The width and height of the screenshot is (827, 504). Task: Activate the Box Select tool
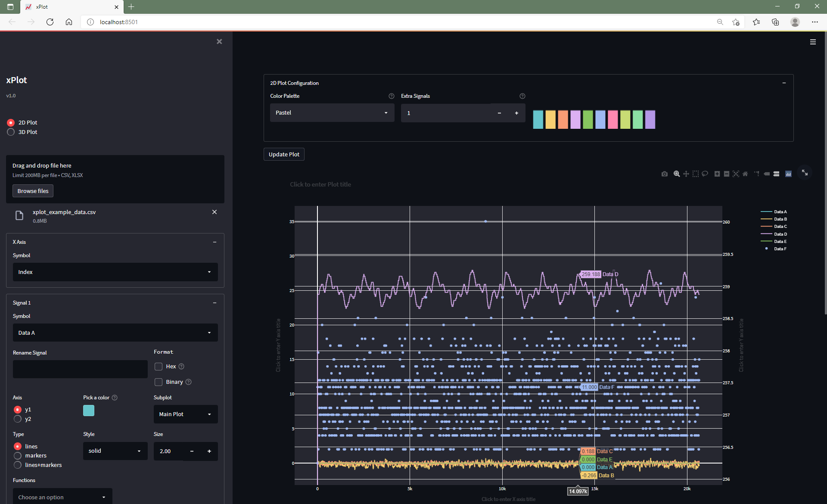tap(696, 174)
